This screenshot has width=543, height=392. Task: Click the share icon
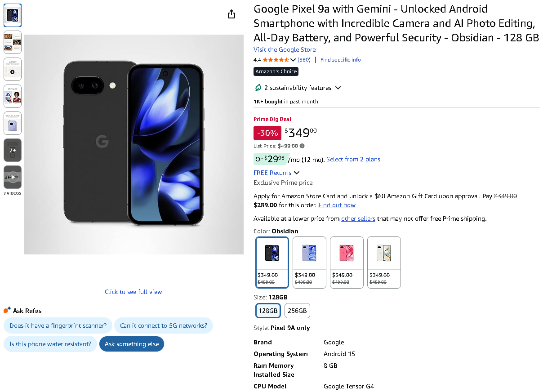[231, 14]
